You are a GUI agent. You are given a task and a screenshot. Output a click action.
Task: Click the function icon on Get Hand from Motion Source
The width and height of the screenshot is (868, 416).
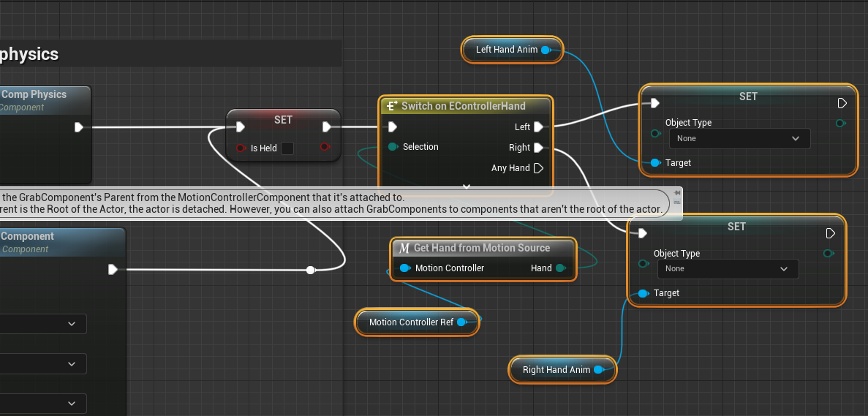(x=404, y=248)
